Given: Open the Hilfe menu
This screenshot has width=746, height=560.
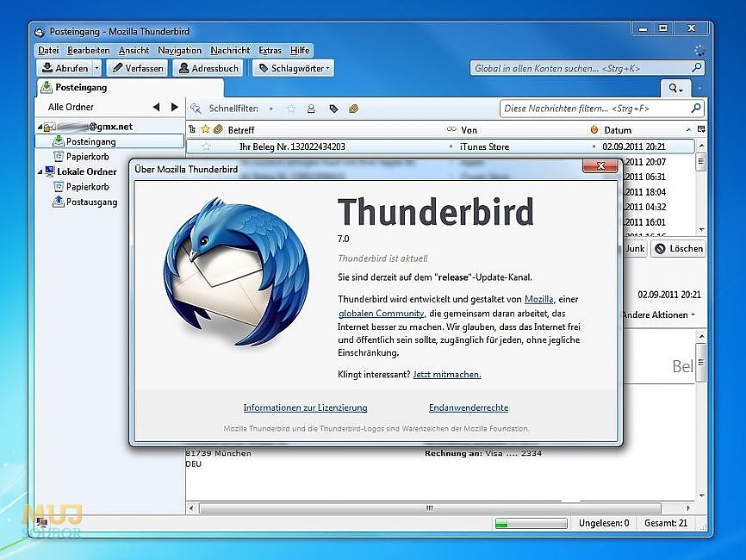Looking at the screenshot, I should tap(300, 50).
